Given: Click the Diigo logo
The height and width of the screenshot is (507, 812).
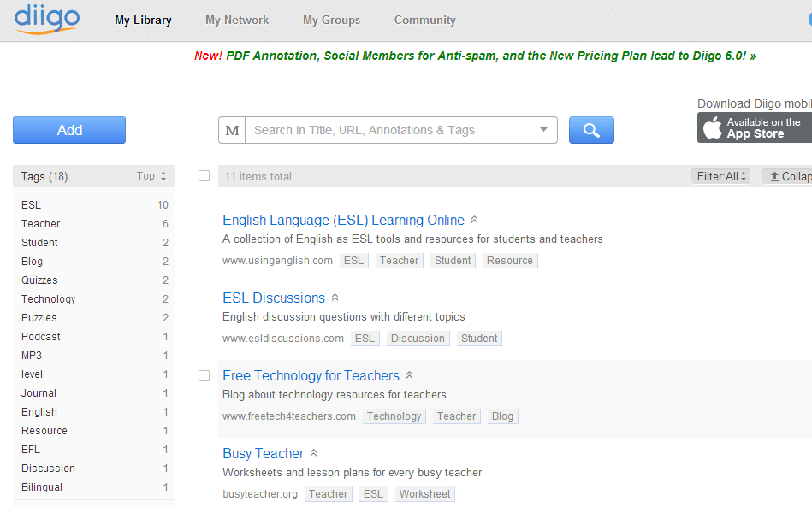Looking at the screenshot, I should 46,19.
